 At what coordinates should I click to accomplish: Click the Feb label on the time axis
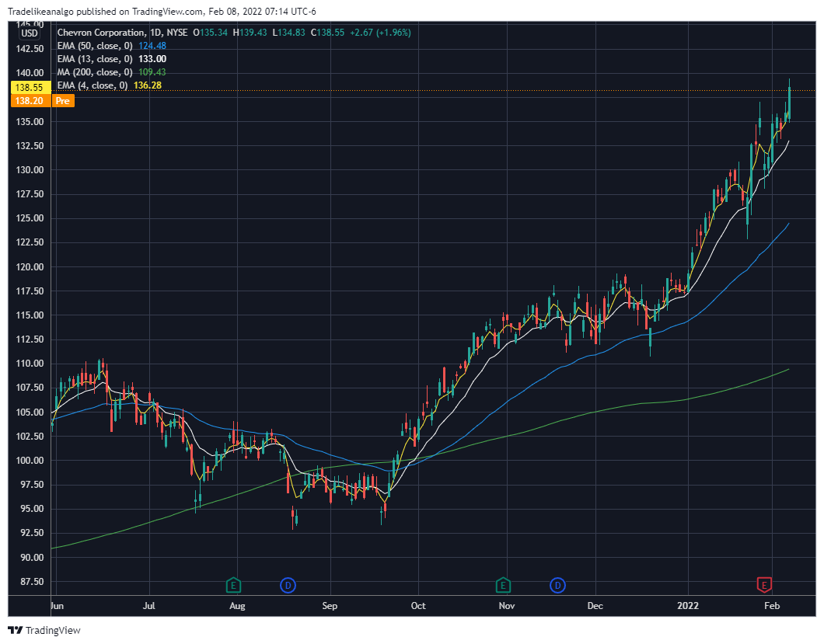(x=771, y=606)
